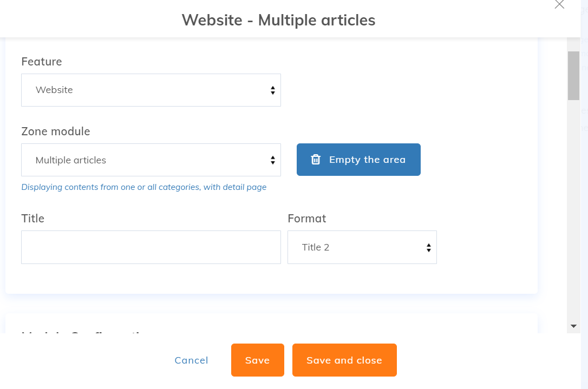Click the Feature field label
Screen dimensions: 588x389
pyautogui.click(x=42, y=62)
